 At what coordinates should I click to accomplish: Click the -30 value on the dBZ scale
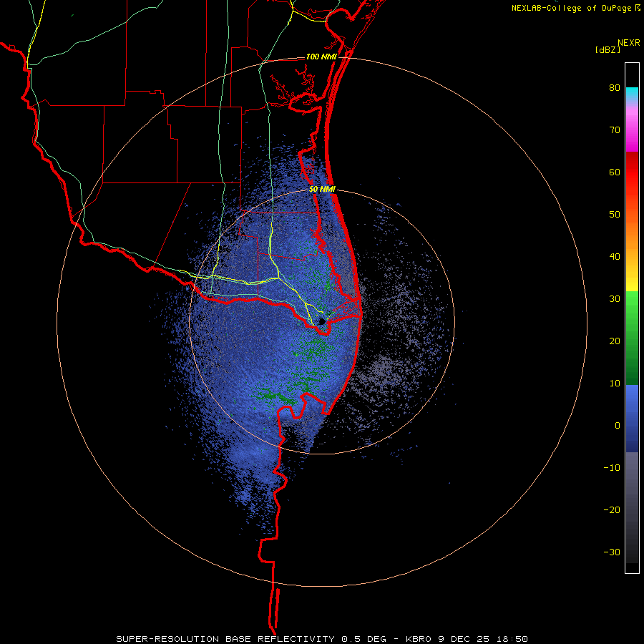[x=612, y=552]
